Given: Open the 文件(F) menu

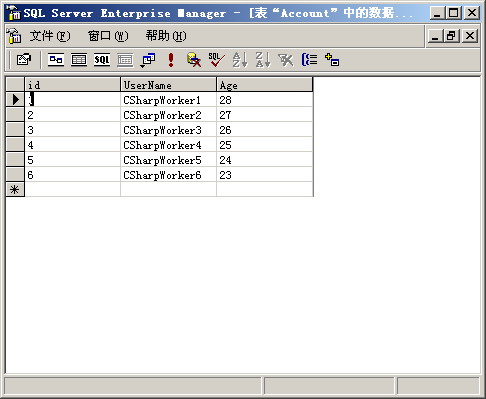Looking at the screenshot, I should 50,36.
